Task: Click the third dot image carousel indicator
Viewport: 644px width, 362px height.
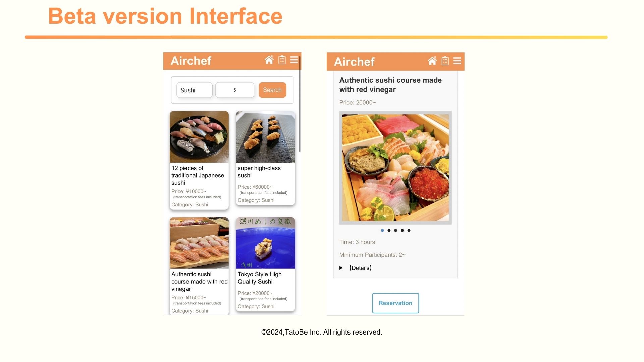Action: [395, 230]
